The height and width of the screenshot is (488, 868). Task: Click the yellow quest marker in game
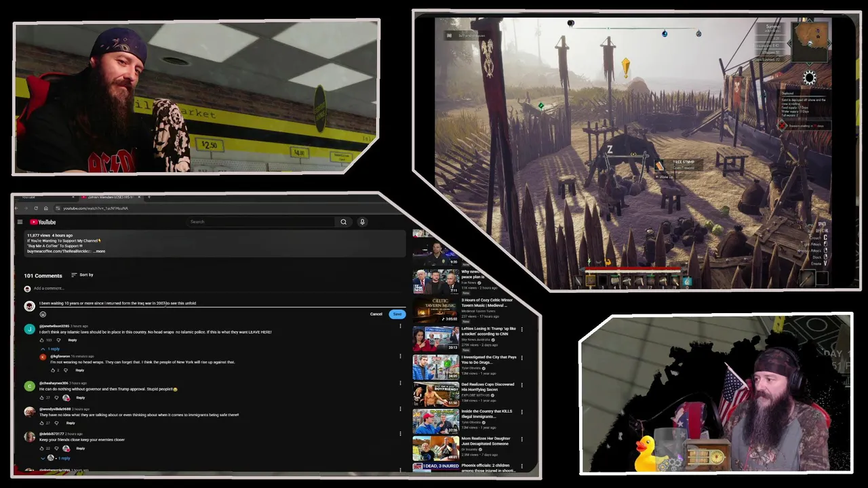(x=625, y=66)
